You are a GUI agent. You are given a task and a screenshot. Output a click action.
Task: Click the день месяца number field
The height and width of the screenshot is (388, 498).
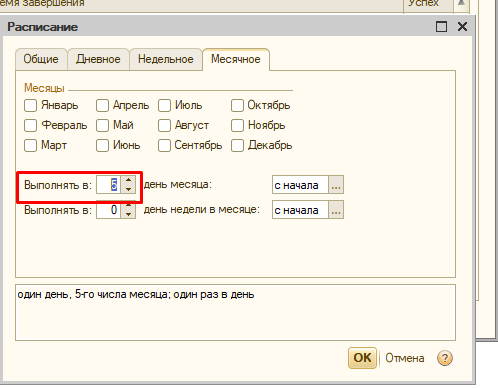tap(109, 185)
